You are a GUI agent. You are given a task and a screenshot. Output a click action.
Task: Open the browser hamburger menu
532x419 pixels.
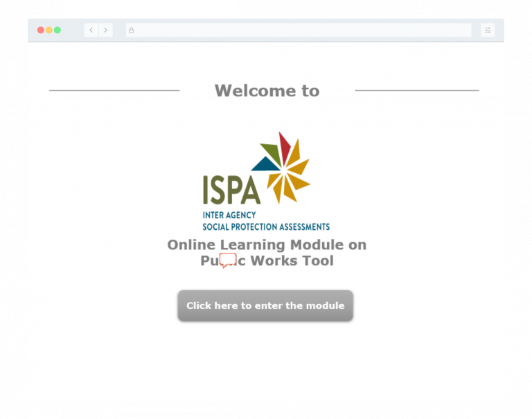click(x=488, y=30)
